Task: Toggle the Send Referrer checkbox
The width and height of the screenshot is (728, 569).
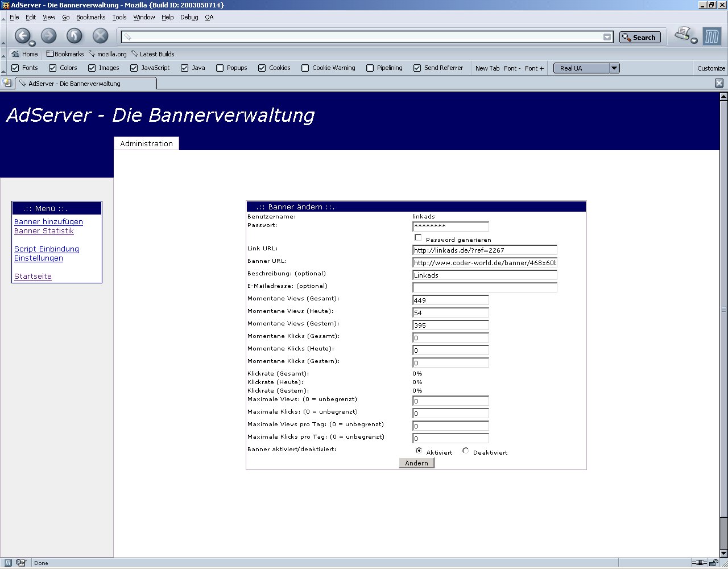Action: 417,68
